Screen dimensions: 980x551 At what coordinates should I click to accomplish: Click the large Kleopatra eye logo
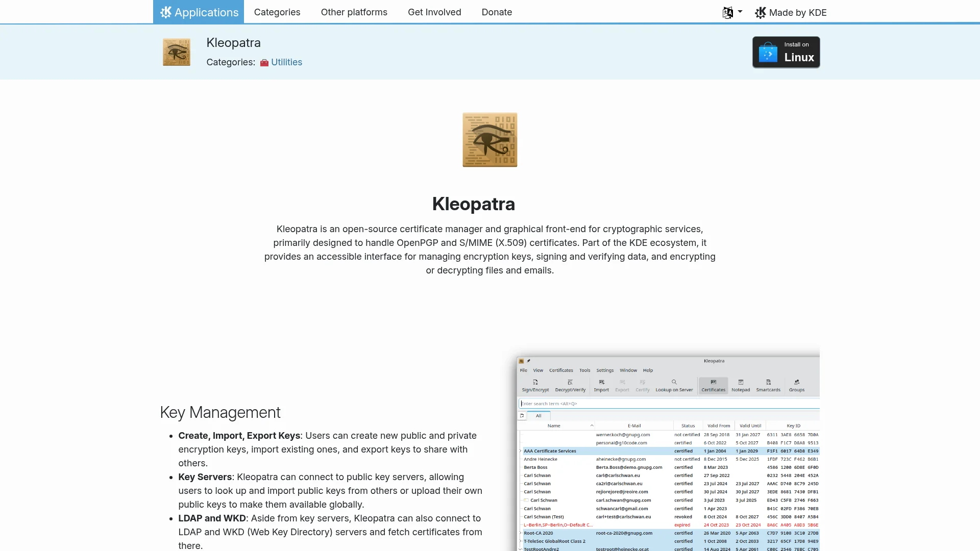[490, 140]
